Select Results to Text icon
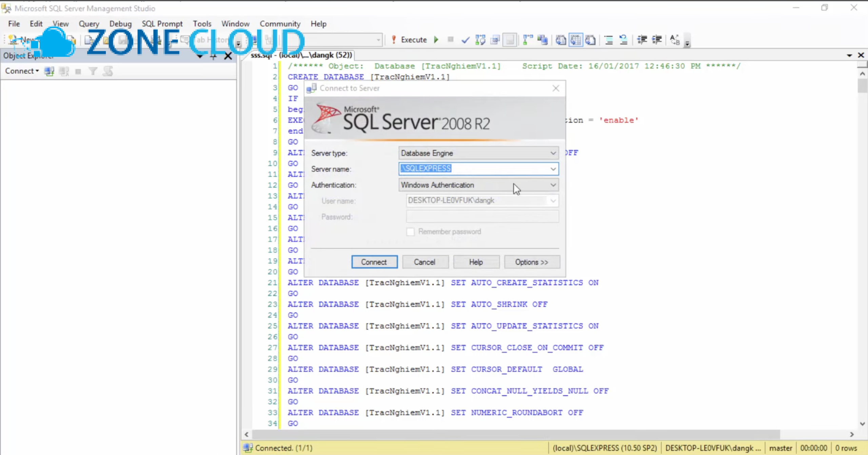The height and width of the screenshot is (455, 868). [x=561, y=40]
